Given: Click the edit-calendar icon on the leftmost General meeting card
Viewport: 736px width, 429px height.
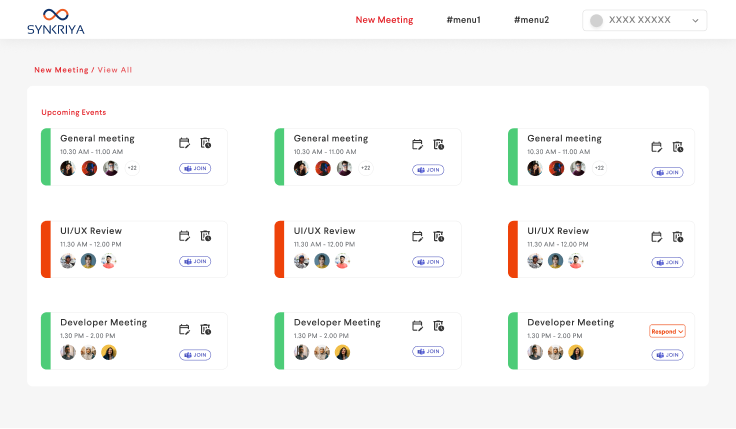Looking at the screenshot, I should click(184, 144).
